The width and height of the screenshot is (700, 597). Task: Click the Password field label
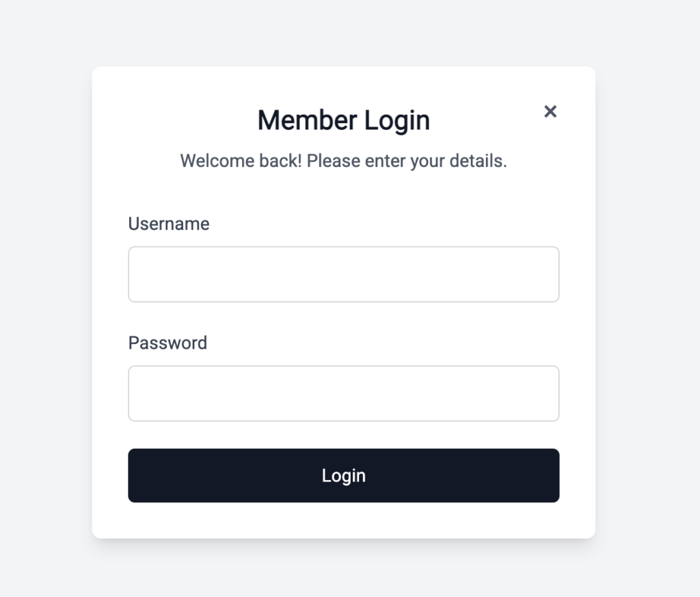[x=167, y=343]
